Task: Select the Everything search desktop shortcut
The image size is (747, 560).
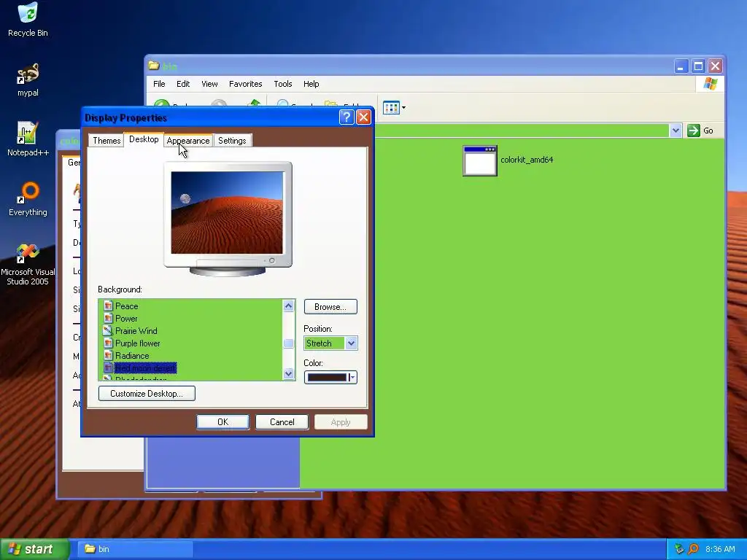Action: click(28, 199)
